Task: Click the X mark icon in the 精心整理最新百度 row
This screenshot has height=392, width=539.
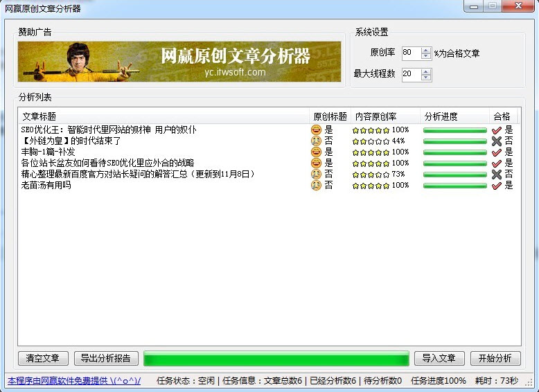Action: tap(496, 175)
